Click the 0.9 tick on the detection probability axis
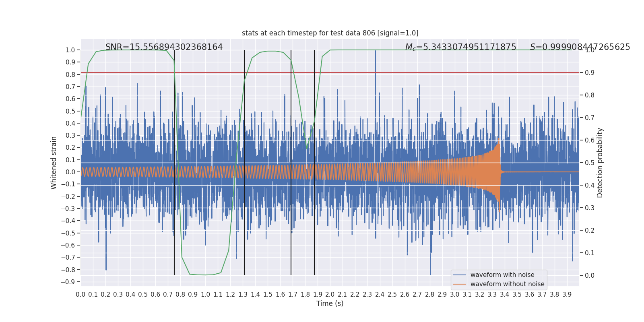 [x=589, y=73]
